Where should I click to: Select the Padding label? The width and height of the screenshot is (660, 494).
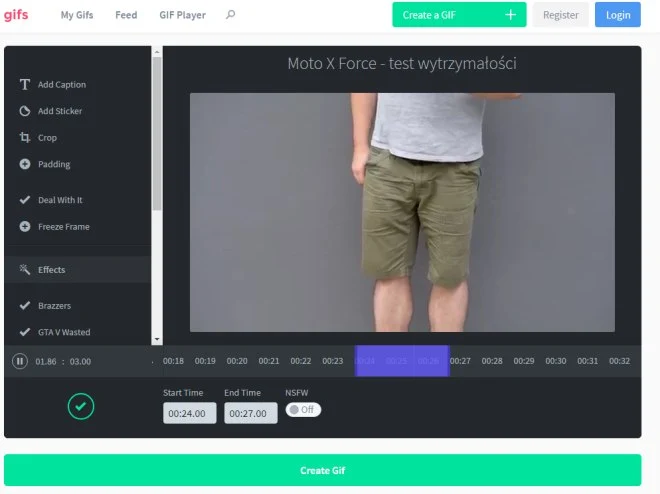coord(54,164)
